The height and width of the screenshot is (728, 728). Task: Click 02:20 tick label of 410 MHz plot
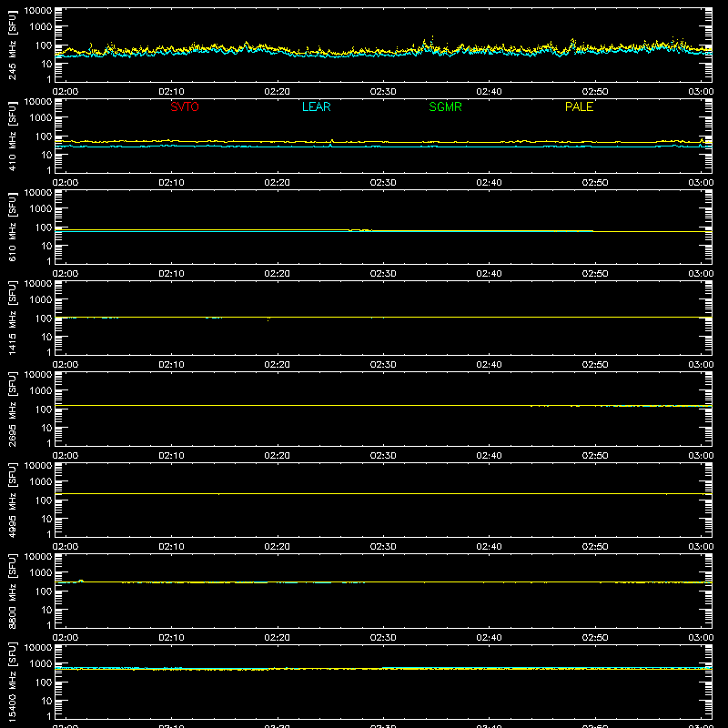click(x=278, y=183)
